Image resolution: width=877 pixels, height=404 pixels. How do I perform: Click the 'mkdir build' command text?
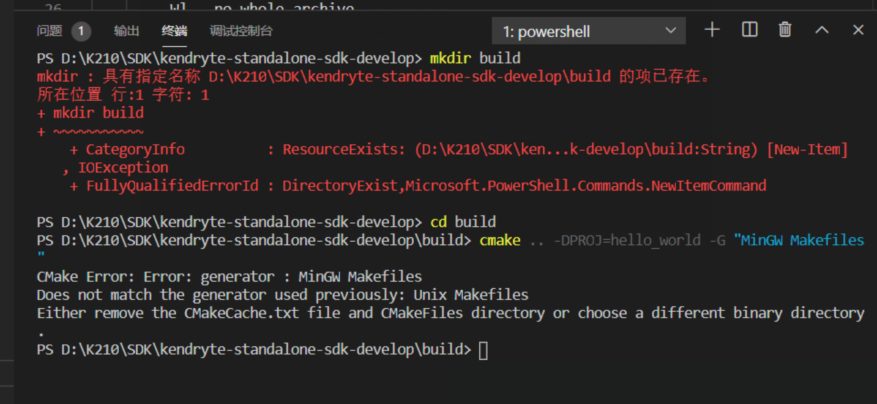pyautogui.click(x=475, y=58)
